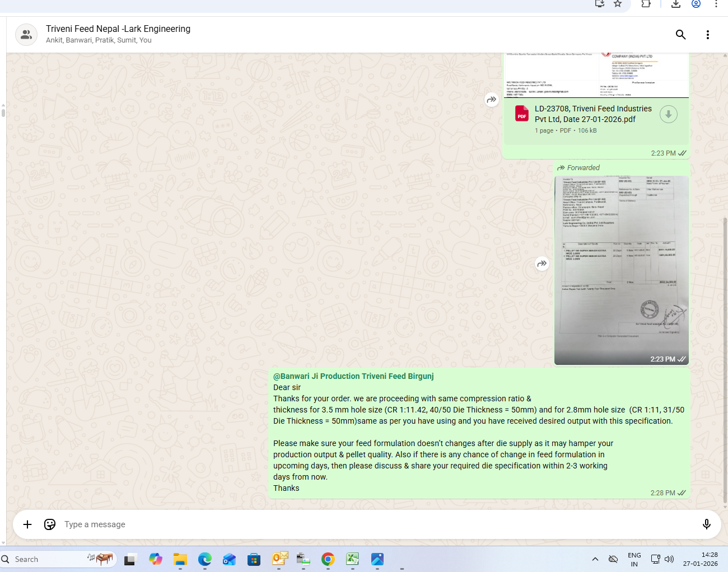
Task: Expand the system tray hidden icons
Action: point(595,559)
